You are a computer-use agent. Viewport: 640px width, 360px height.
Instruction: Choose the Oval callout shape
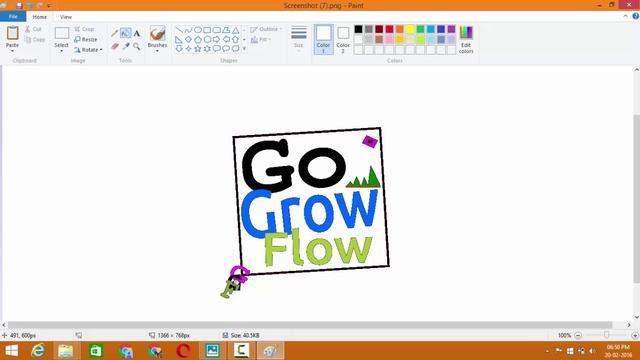tap(226, 49)
